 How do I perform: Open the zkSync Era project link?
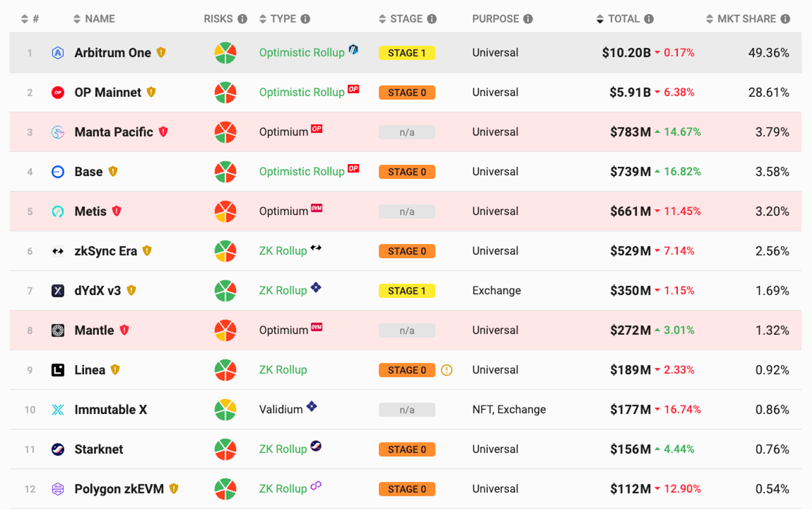point(106,251)
